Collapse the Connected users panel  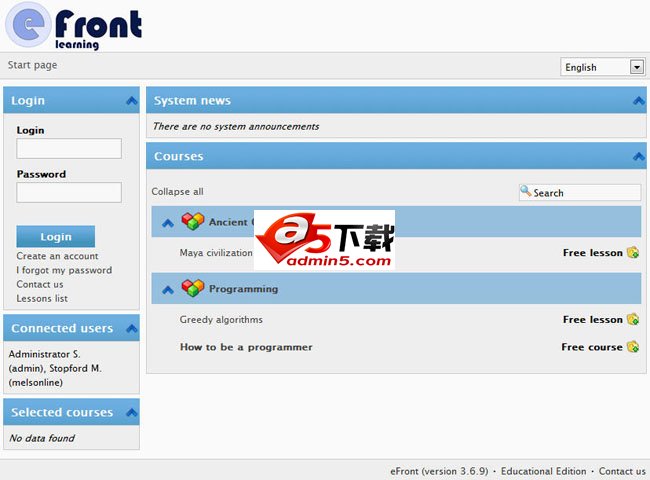pyautogui.click(x=132, y=328)
